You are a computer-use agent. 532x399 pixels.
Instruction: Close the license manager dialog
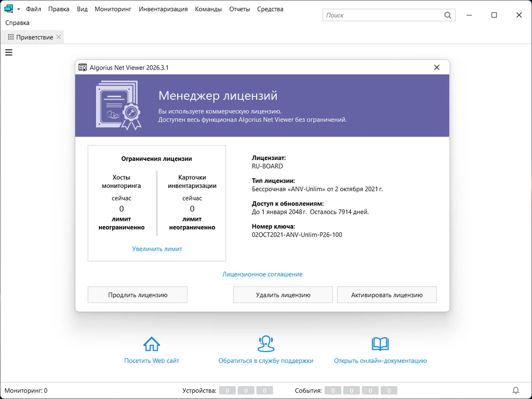point(437,67)
